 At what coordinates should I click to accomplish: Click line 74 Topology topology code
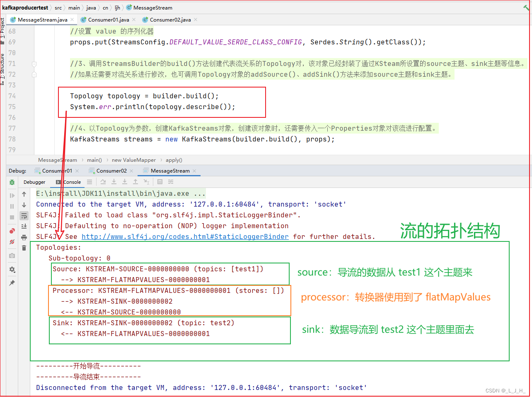(144, 96)
